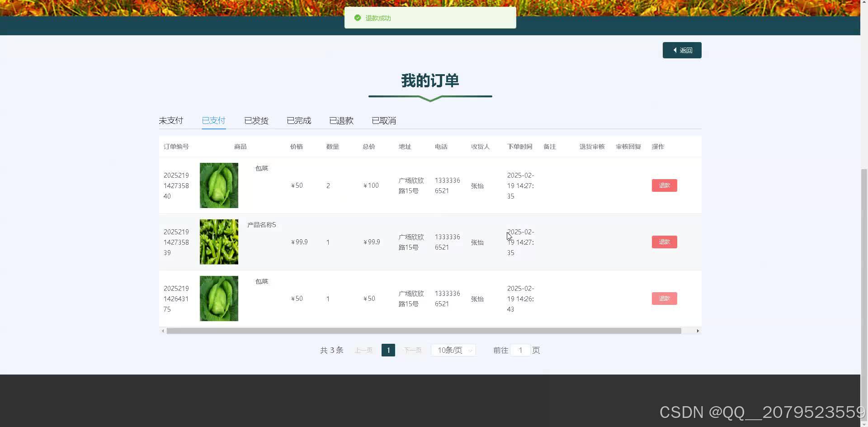Switch to the 未支付 tab
The height and width of the screenshot is (427, 868).
170,120
